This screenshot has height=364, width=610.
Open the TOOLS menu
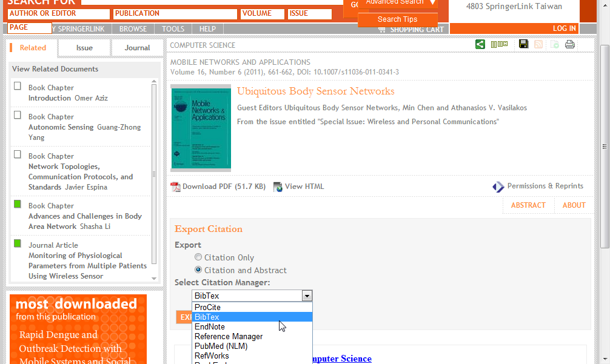pos(173,29)
